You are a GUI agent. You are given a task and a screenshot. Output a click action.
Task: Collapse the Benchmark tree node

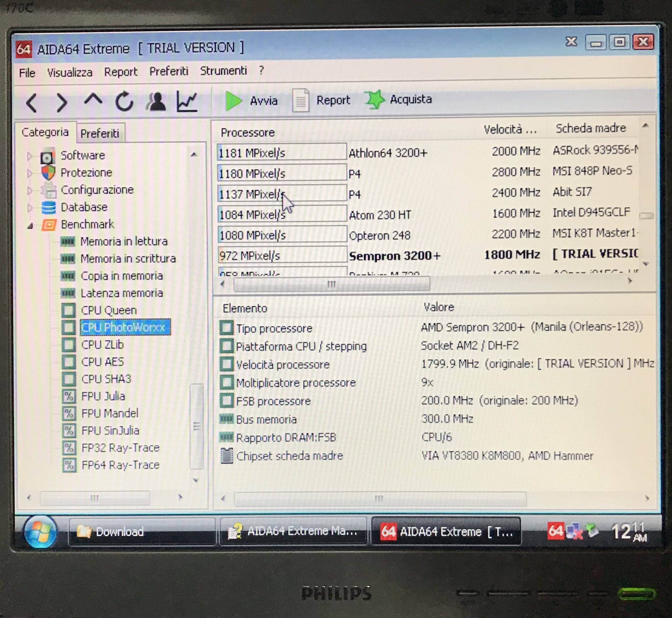pos(30,226)
